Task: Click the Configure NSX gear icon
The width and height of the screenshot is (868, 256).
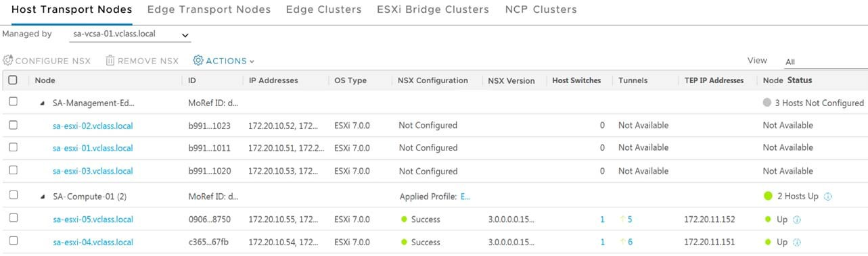Action: click(x=7, y=61)
